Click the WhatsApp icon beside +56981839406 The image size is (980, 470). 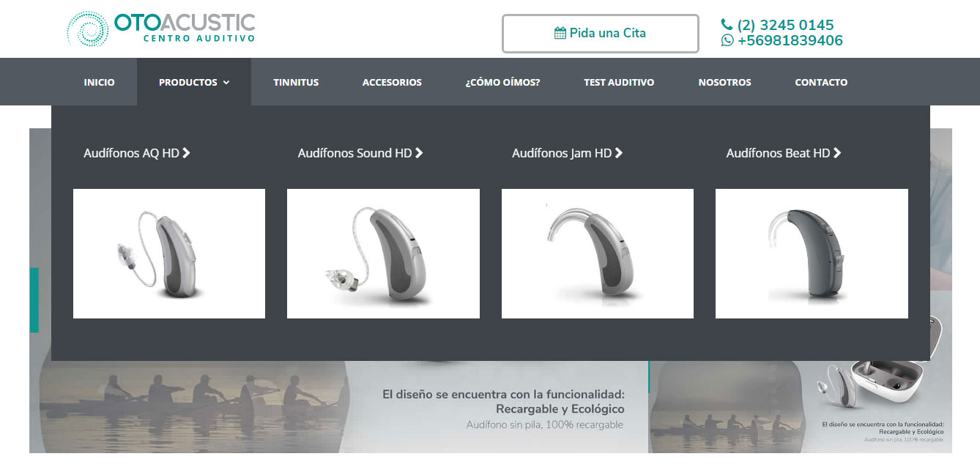[727, 41]
